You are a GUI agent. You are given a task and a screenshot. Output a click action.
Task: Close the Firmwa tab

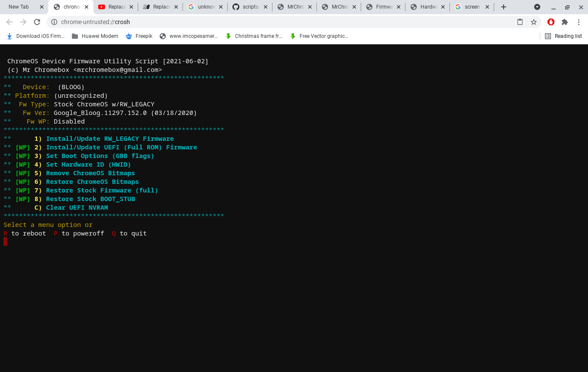pos(399,7)
